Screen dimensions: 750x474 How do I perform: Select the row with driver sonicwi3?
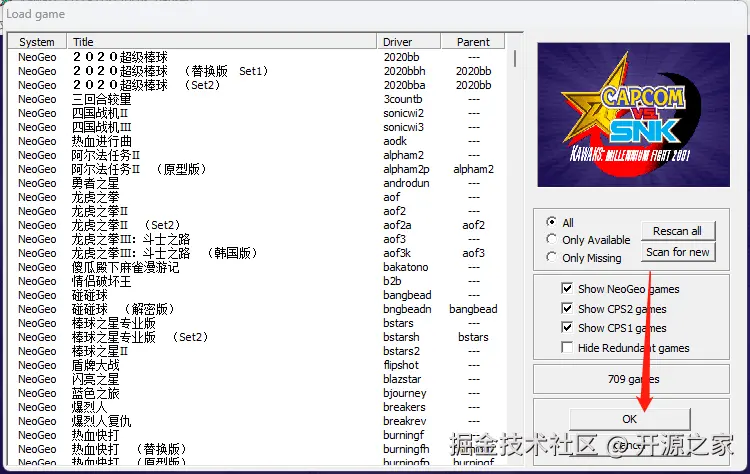(256, 127)
